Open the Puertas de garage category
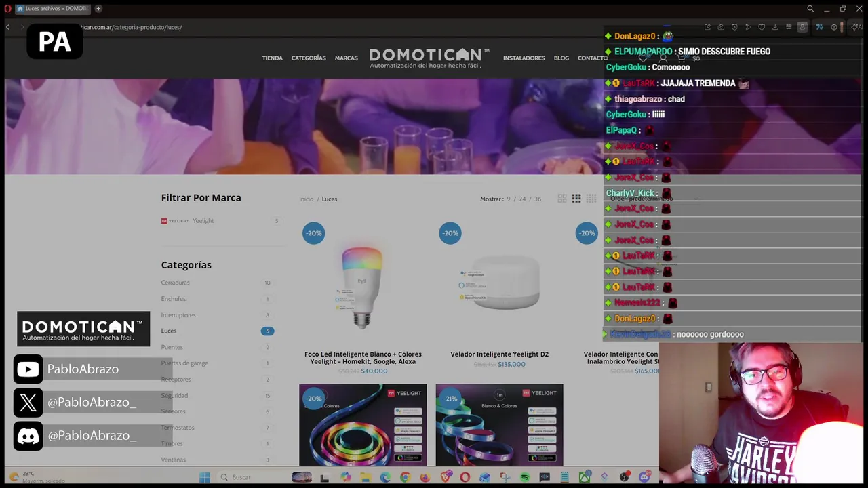The height and width of the screenshot is (488, 868). tap(184, 363)
